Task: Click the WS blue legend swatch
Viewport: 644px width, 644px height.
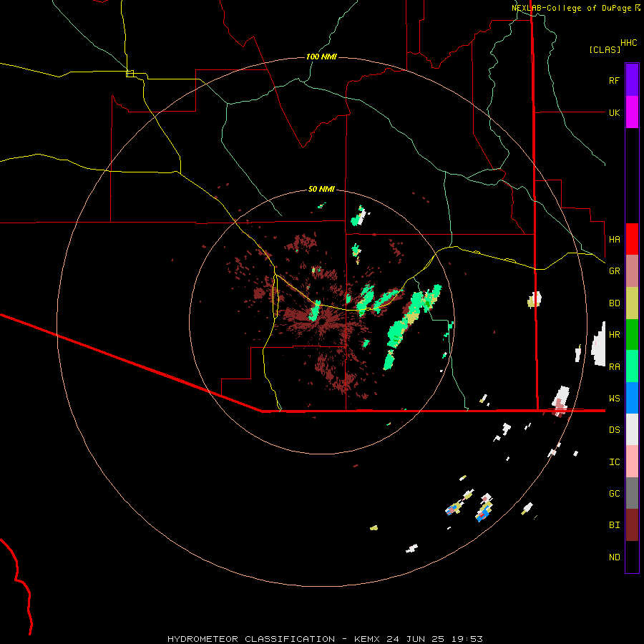Action: point(632,398)
